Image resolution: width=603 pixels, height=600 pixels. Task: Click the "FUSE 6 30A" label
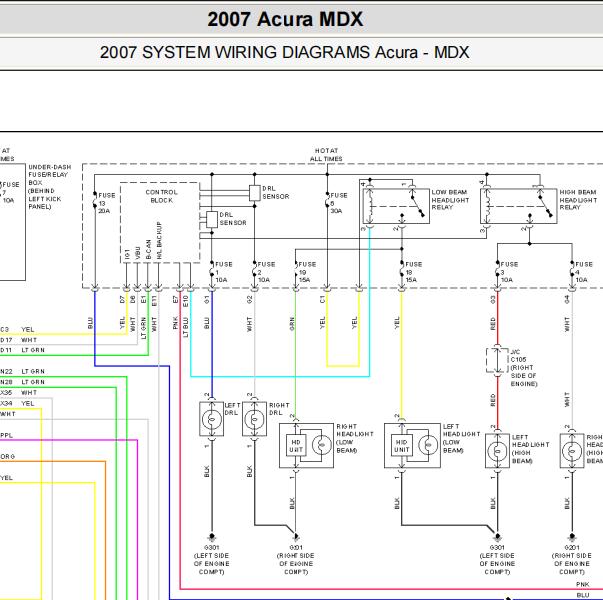[339, 203]
